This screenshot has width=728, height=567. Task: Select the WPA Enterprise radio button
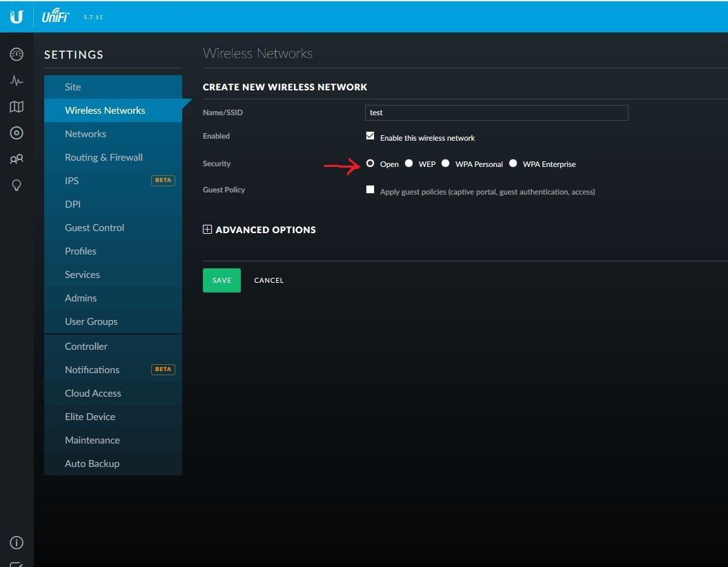pyautogui.click(x=513, y=163)
